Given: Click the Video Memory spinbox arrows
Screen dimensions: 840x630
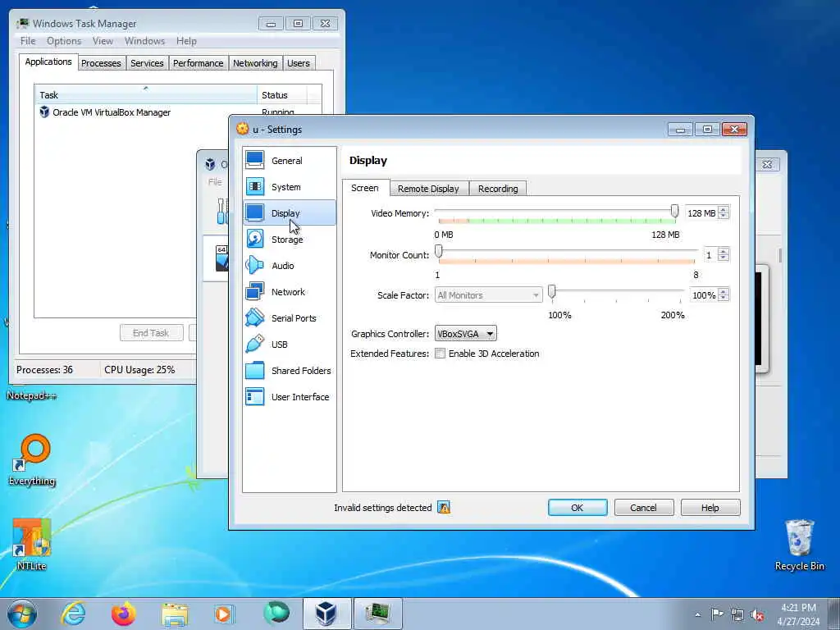Looking at the screenshot, I should (x=724, y=212).
